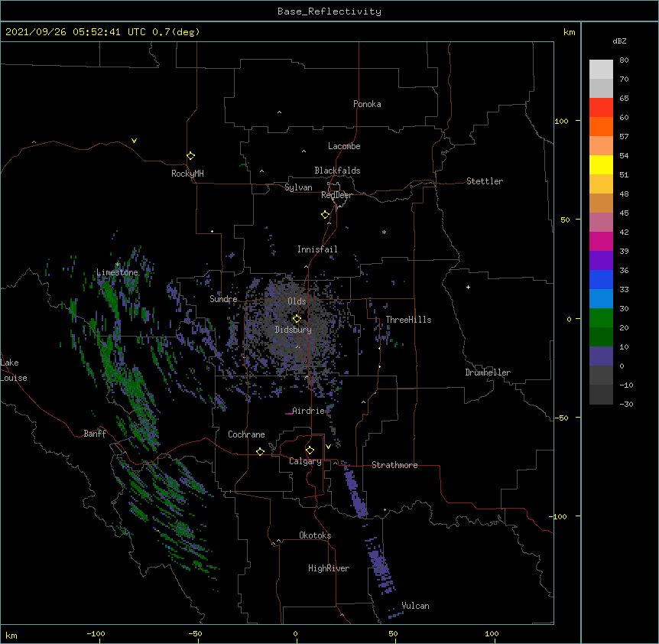Select the white asterisk marker east of Innisfail

[x=384, y=232]
